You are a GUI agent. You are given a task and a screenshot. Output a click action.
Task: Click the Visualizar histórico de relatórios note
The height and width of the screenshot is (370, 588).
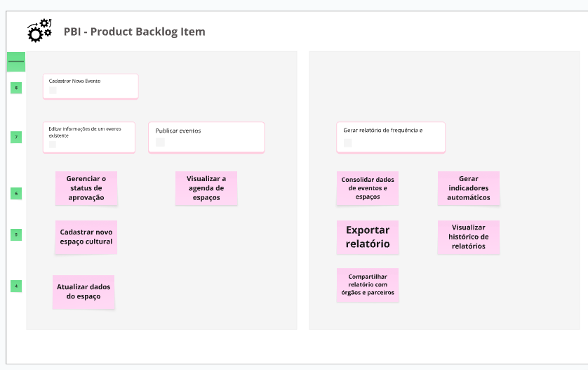pos(469,237)
